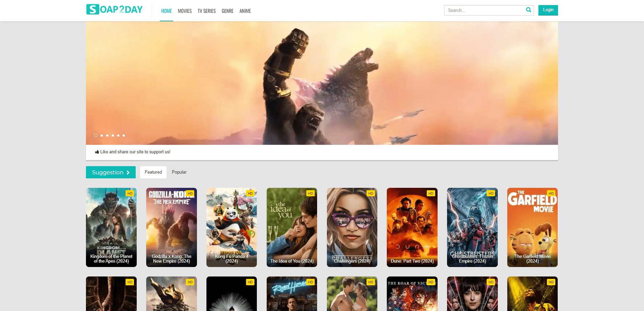
Task: Select the fifth carousel slide dot
Action: click(118, 135)
